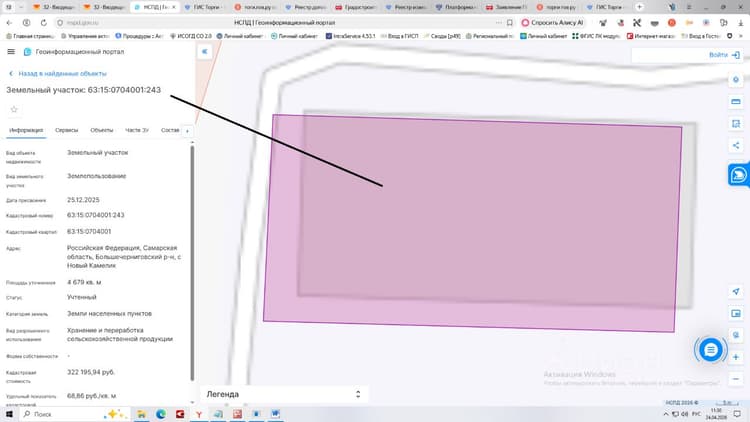The width and height of the screenshot is (750, 422).
Task: Add parcel to favorites with star icon
Action: (14, 110)
